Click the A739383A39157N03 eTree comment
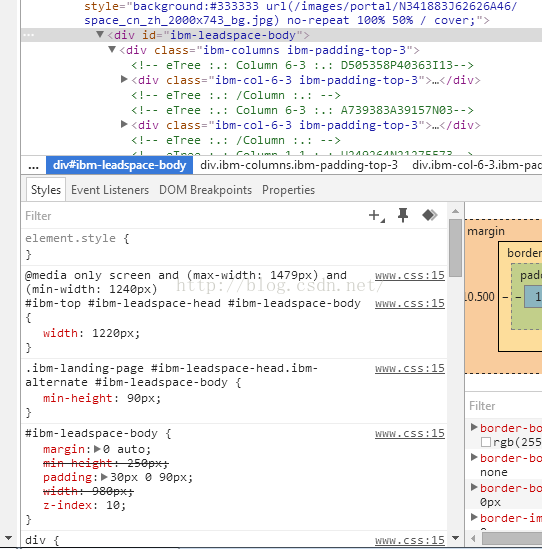The image size is (542, 549). pos(303,110)
